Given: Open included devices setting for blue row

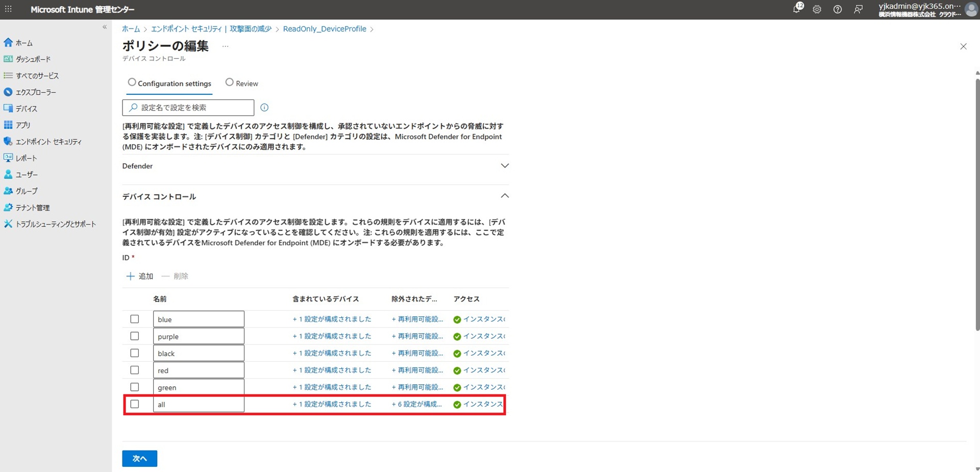Looking at the screenshot, I should point(332,319).
